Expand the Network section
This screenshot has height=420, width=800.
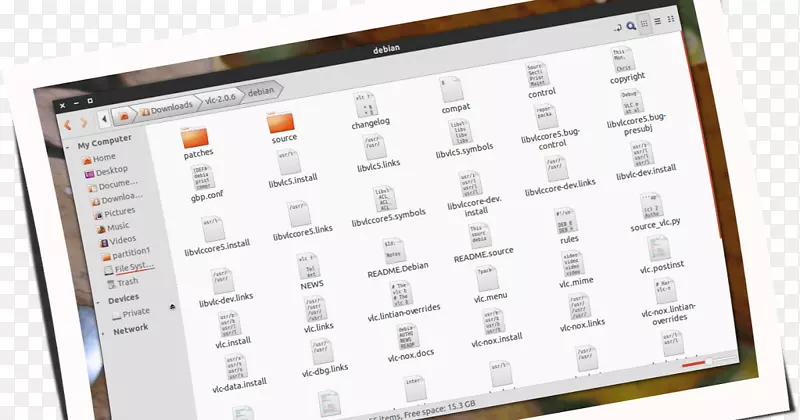point(104,334)
